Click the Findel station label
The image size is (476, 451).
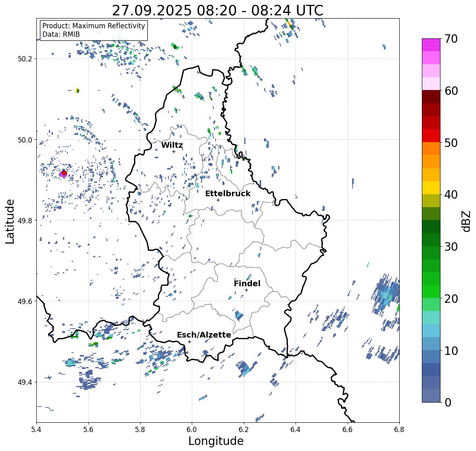pyautogui.click(x=247, y=283)
